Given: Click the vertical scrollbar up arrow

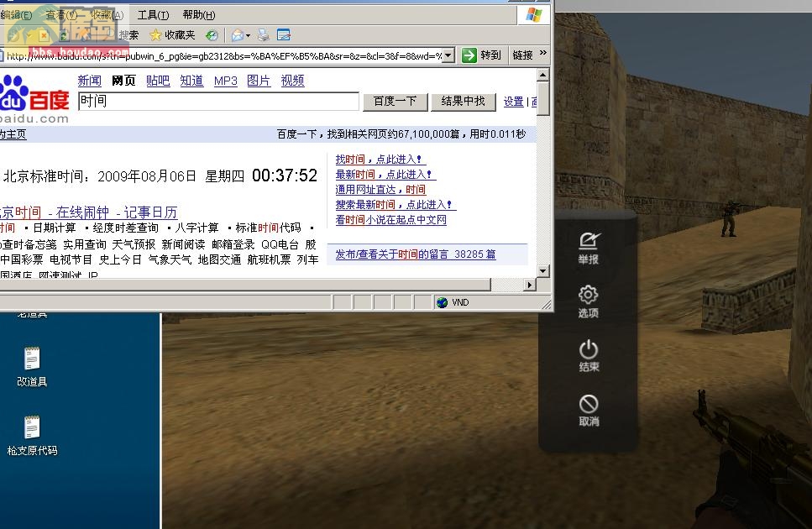Looking at the screenshot, I should (542, 75).
